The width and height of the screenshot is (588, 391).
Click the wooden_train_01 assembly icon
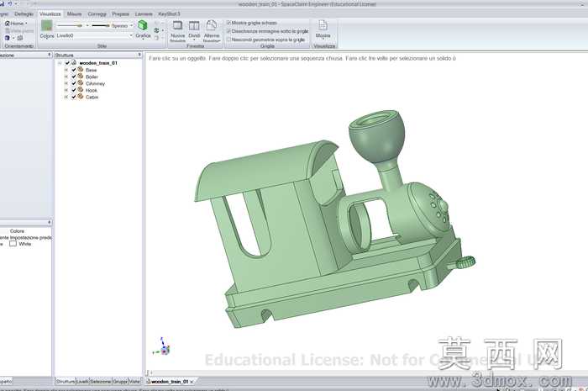click(x=74, y=63)
